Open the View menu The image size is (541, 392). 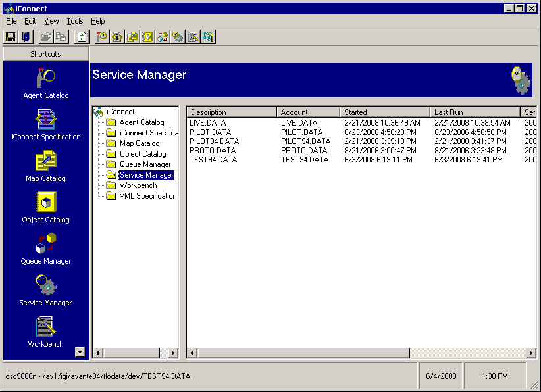(x=51, y=21)
